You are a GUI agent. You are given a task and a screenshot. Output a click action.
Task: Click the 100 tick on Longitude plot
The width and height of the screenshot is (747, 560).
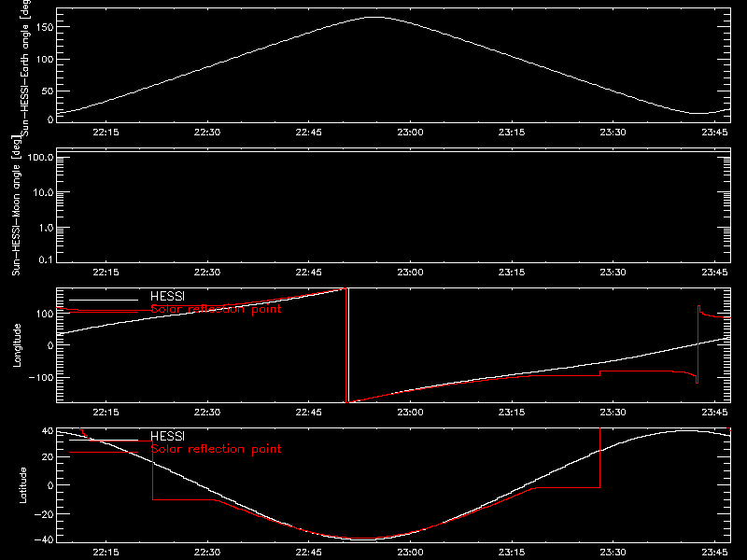pos(45,314)
